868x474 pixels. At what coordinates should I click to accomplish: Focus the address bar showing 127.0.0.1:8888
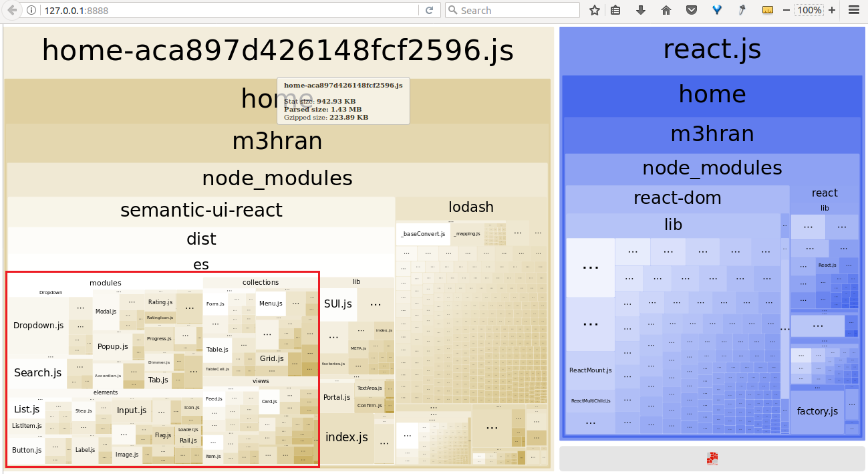tap(227, 10)
